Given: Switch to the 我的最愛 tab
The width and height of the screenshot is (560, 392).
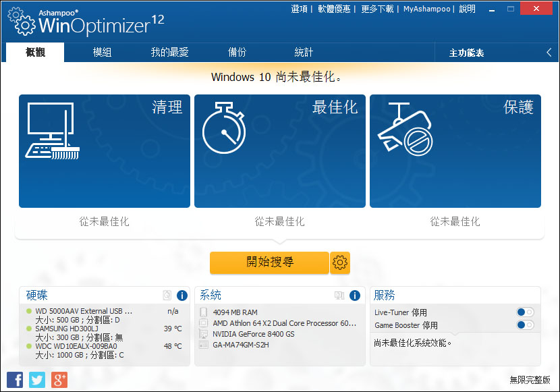Looking at the screenshot, I should pyautogui.click(x=169, y=52).
